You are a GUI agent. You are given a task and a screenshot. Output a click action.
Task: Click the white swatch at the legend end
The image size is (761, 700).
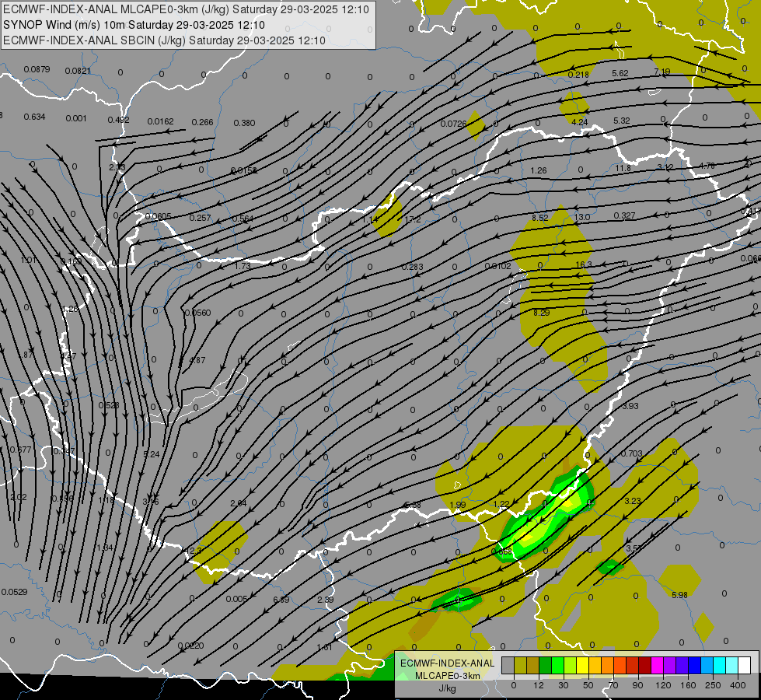click(x=745, y=665)
